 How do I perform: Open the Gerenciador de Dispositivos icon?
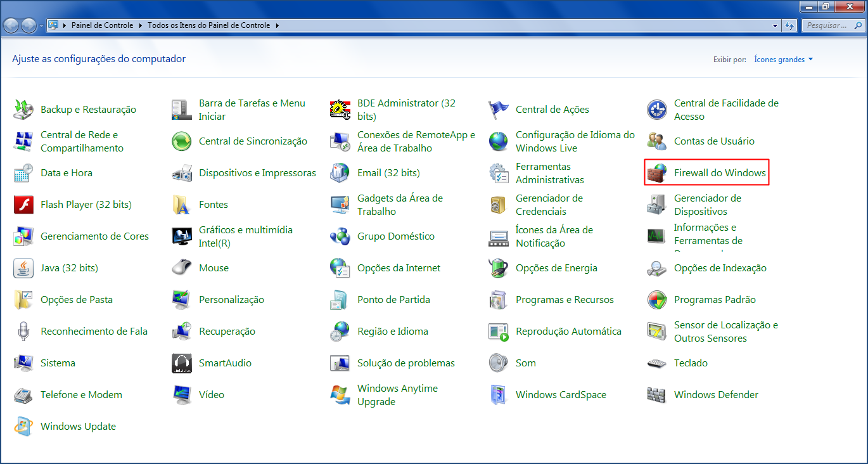pyautogui.click(x=657, y=205)
